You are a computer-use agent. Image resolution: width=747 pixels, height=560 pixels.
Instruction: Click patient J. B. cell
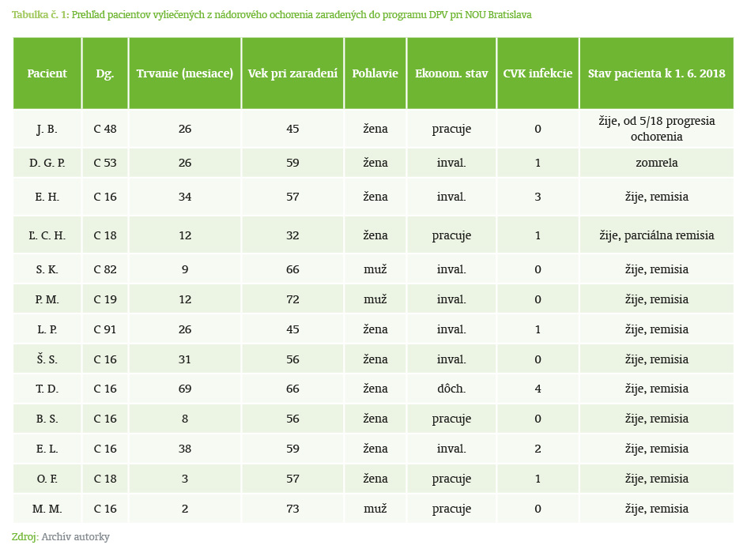tap(47, 129)
